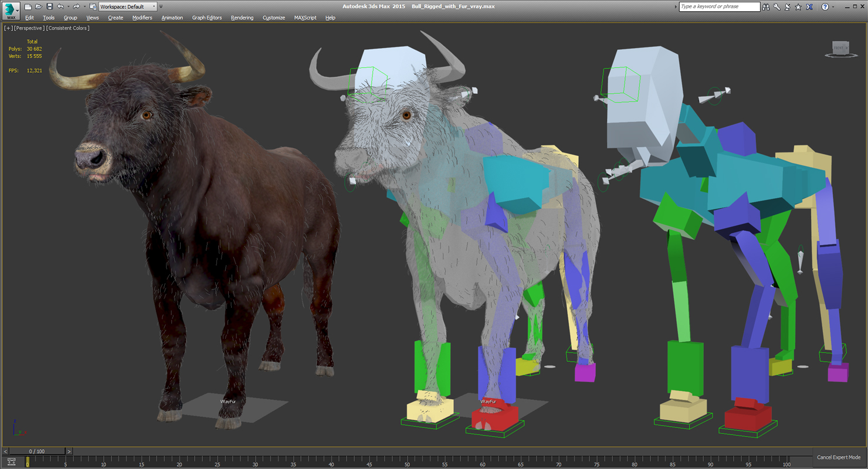Click the Project Folder icon
Image resolution: width=868 pixels, height=469 pixels.
pyautogui.click(x=93, y=6)
